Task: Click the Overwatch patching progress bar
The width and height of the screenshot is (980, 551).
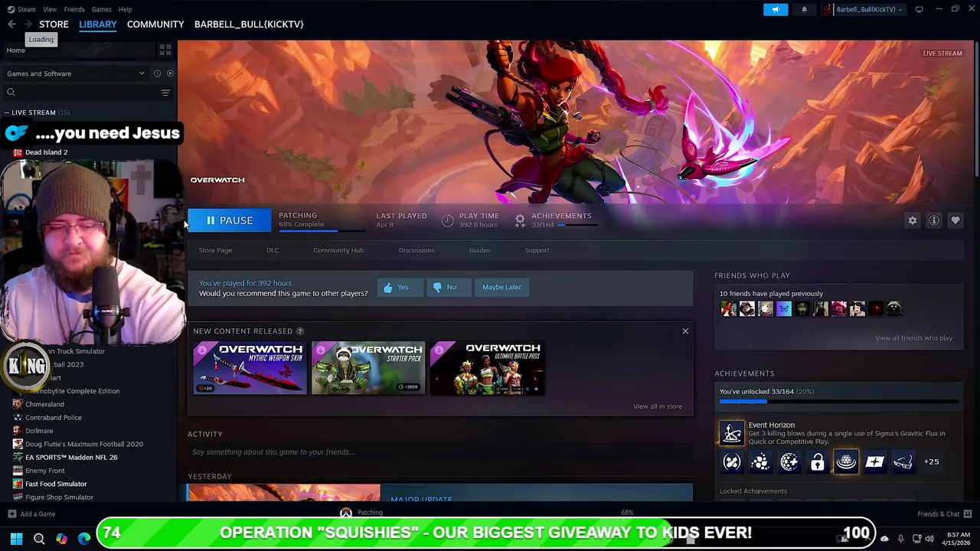Action: pos(321,230)
